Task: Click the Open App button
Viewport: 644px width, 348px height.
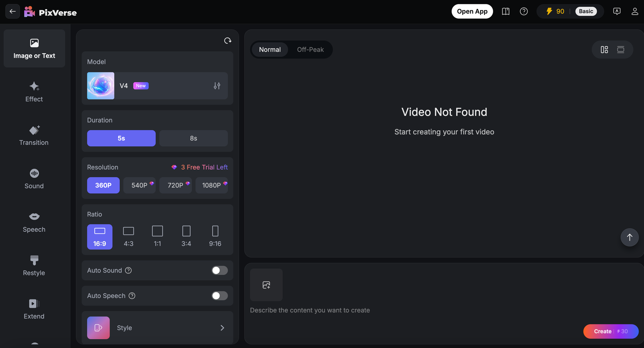Action: click(x=472, y=12)
